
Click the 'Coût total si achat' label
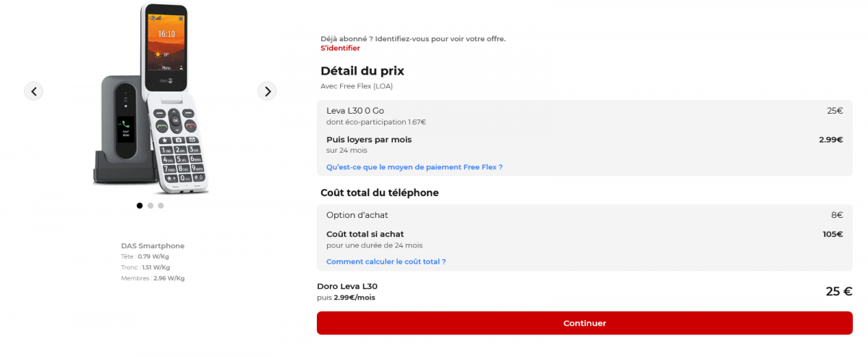365,234
